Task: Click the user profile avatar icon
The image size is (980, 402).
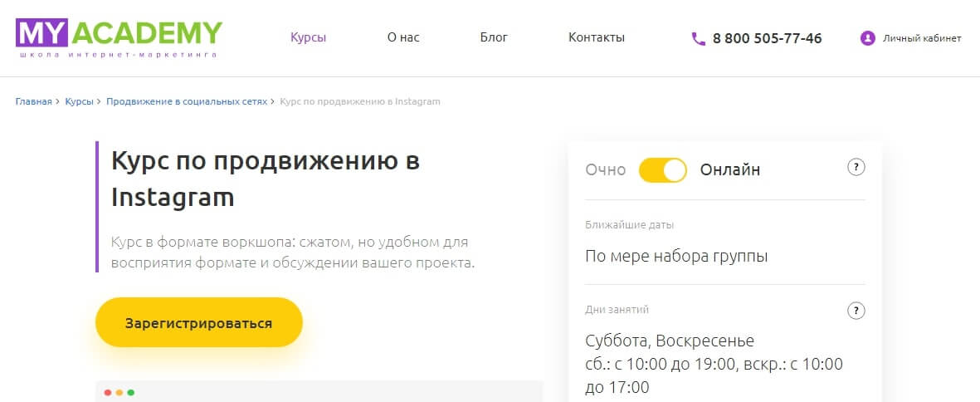Action: (x=867, y=38)
